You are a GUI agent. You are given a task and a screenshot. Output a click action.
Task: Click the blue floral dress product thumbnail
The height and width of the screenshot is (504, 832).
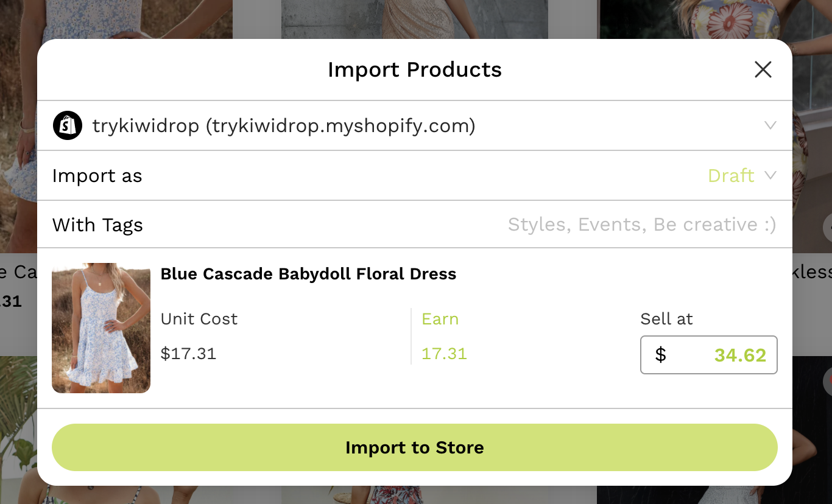100,327
